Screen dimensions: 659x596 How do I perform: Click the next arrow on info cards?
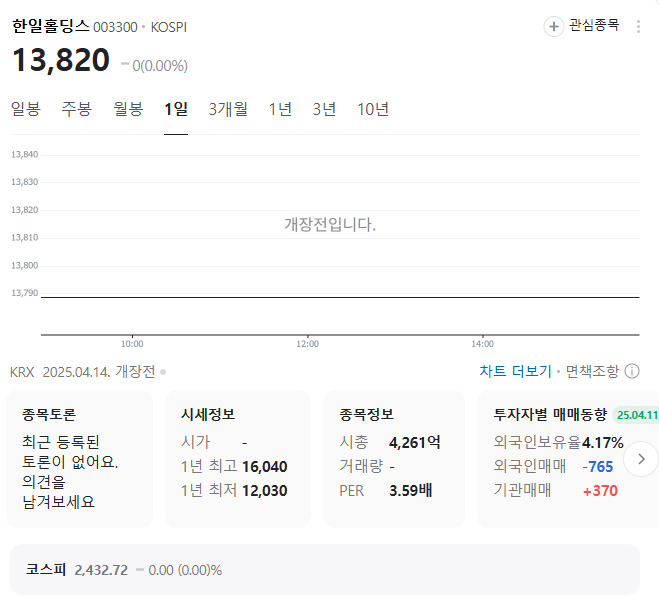[641, 459]
